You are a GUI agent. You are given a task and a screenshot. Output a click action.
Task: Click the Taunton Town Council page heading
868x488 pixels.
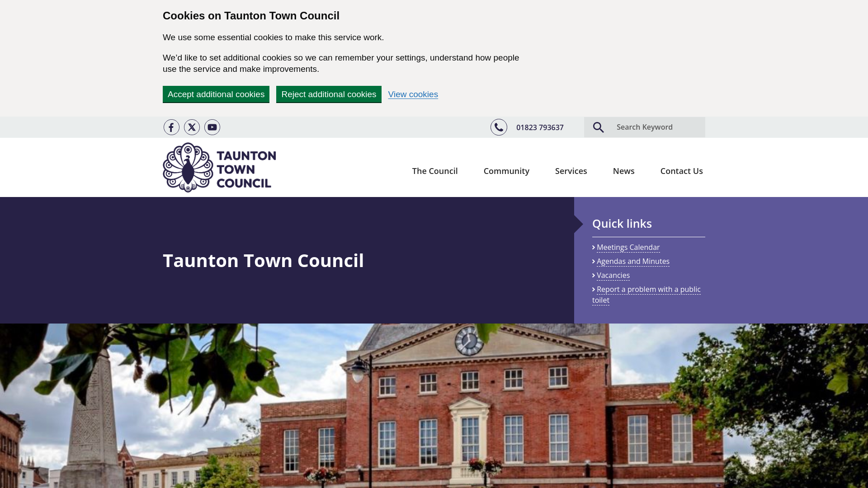pos(263,260)
